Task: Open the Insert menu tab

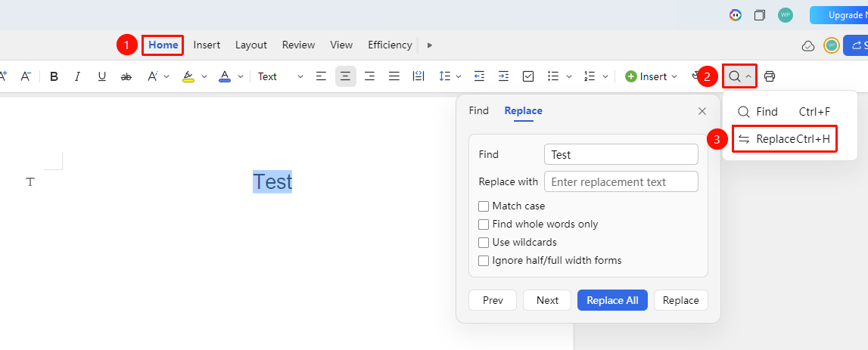Action: [x=207, y=45]
